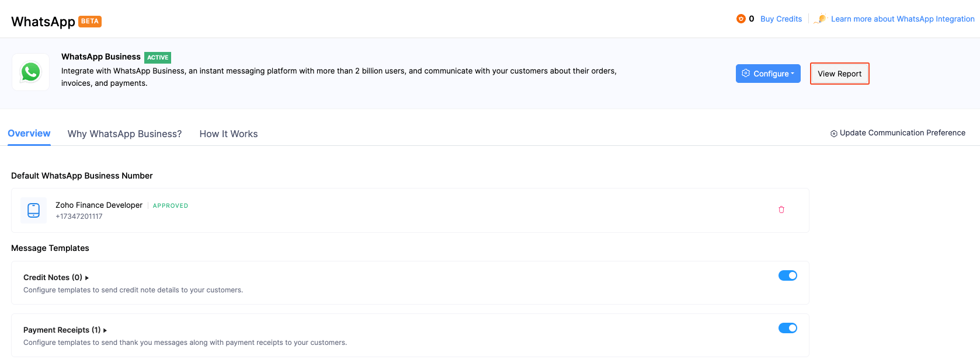Click the settings icon beside Update Communication Preference

click(x=834, y=134)
